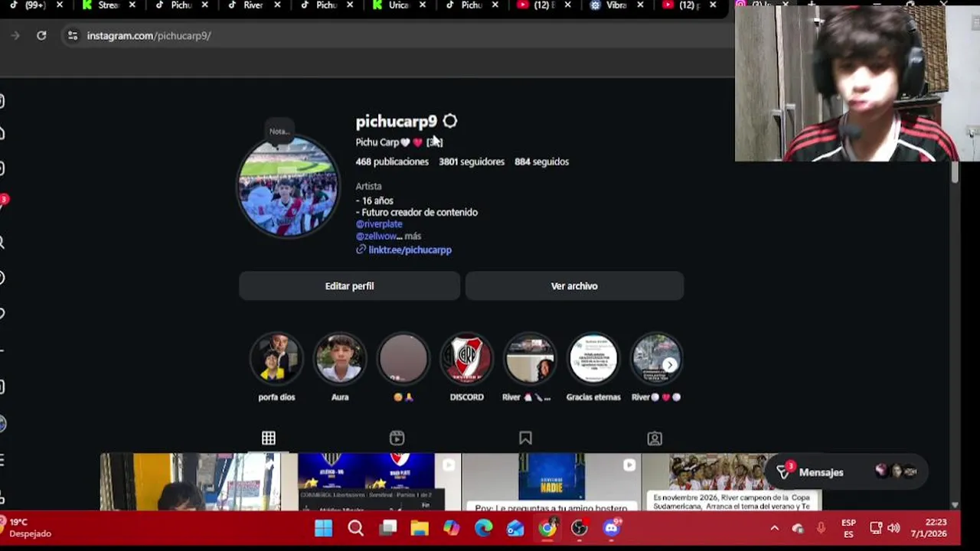Select Google Chrome on the taskbar
The width and height of the screenshot is (980, 551).
pos(547,528)
